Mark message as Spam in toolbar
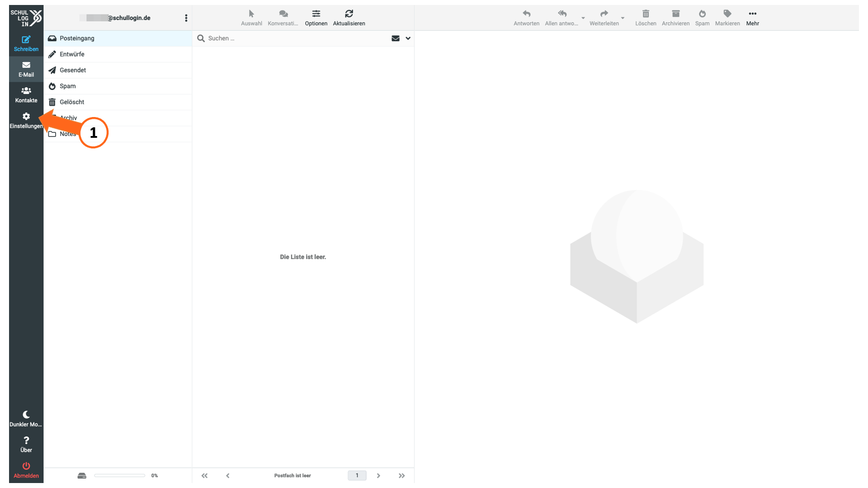868x488 pixels. (702, 18)
